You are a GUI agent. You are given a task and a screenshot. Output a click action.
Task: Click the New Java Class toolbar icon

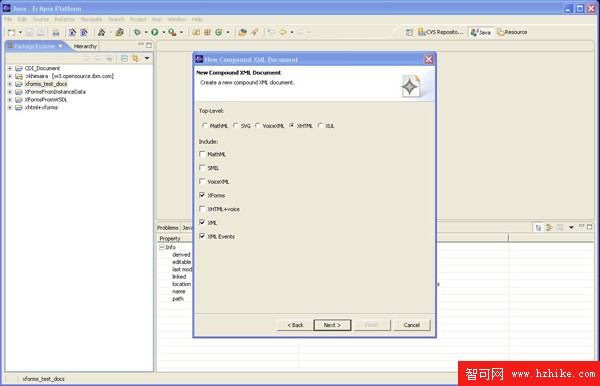[218, 32]
